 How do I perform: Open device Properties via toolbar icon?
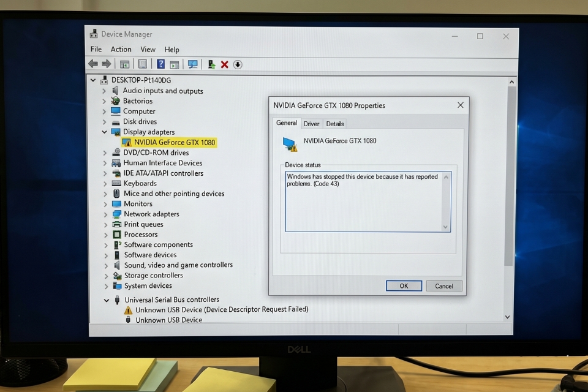[141, 64]
